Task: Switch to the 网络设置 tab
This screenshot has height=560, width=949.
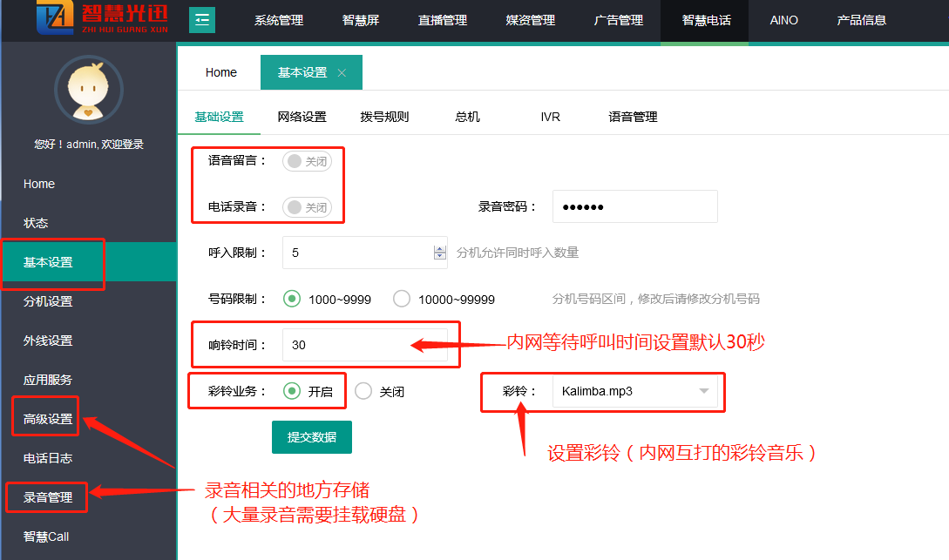Action: point(302,117)
